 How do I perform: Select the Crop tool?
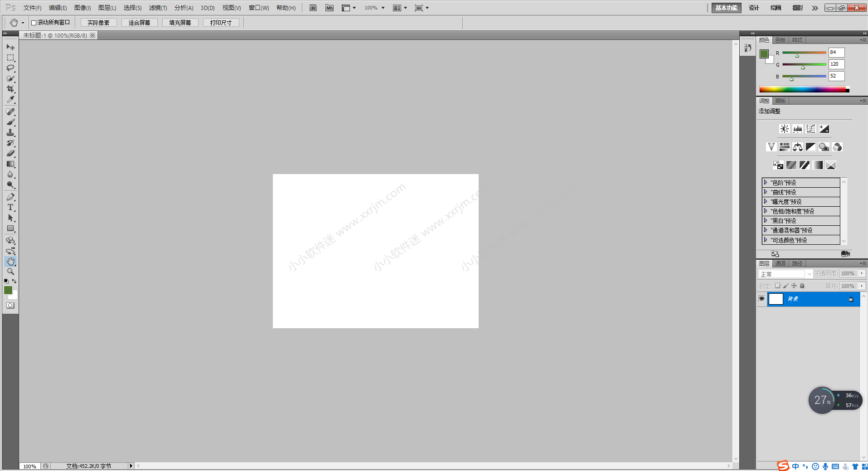tap(10, 89)
